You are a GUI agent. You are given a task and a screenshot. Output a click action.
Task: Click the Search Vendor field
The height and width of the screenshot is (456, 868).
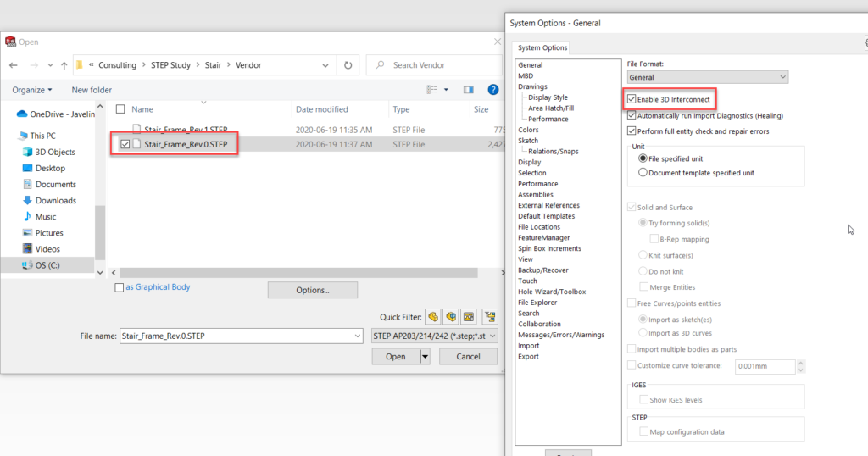(x=435, y=65)
